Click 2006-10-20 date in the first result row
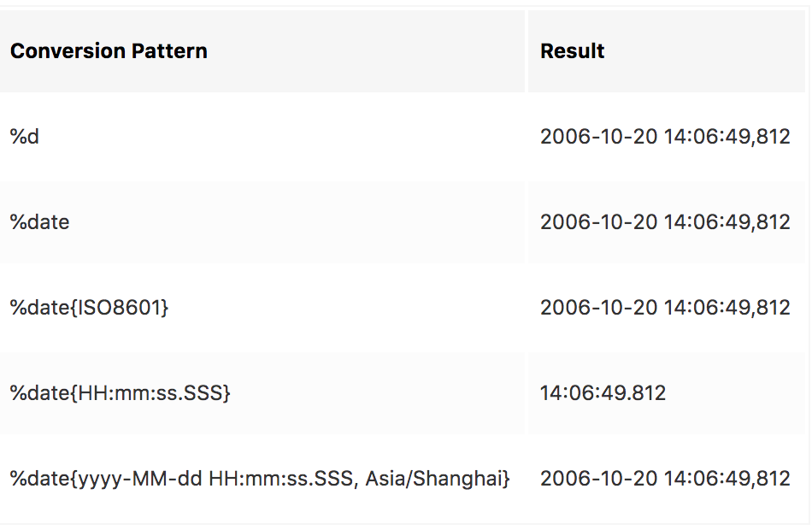The height and width of the screenshot is (530, 812). (x=598, y=137)
